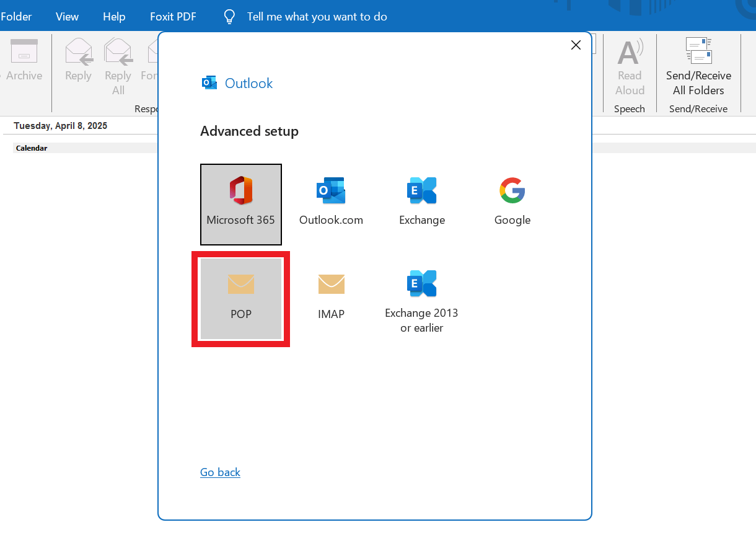Viewport: 756px width, 548px height.
Task: Click the Reply All button
Action: [x=118, y=67]
